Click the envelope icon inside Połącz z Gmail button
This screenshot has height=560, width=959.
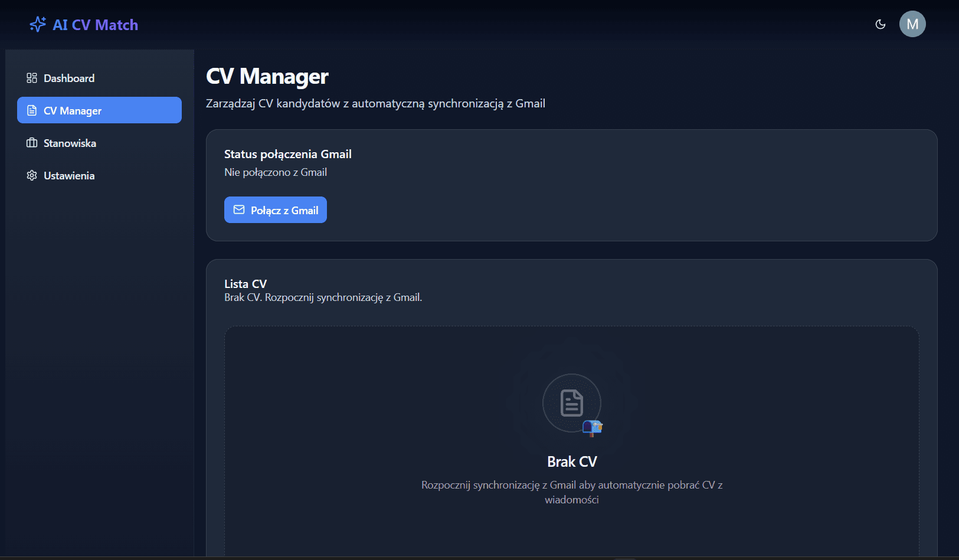(x=240, y=209)
